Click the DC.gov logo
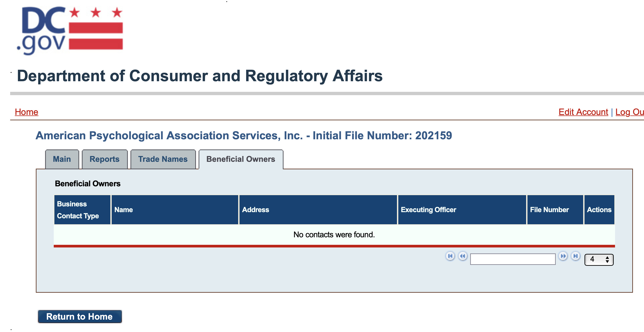The width and height of the screenshot is (644, 332). click(70, 30)
